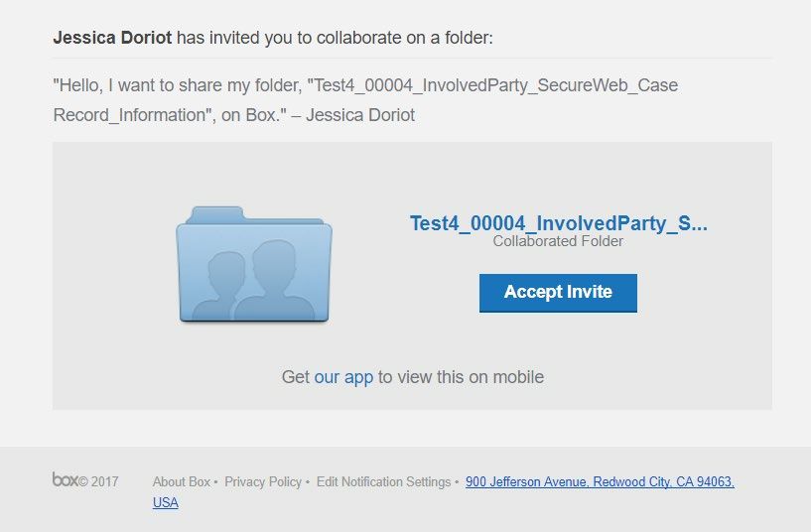Click the © 2017 copyright text
Viewport: 811px width, 532px height.
point(98,481)
